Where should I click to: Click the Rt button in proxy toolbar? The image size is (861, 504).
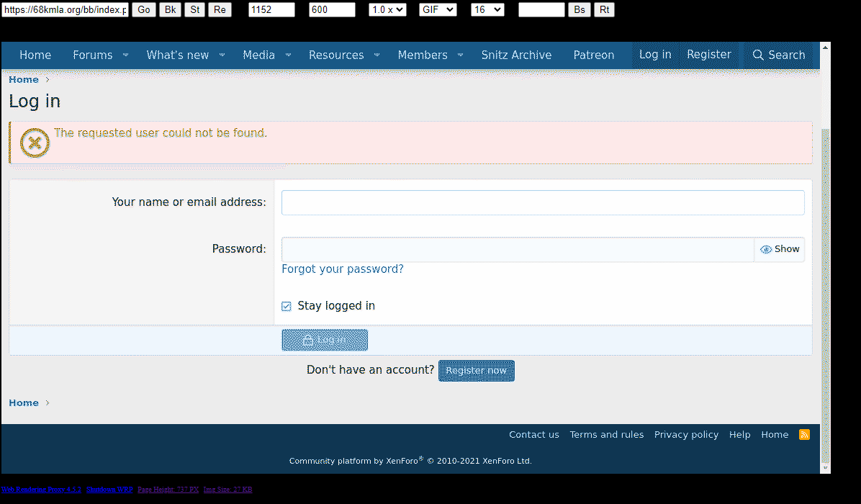click(x=604, y=9)
